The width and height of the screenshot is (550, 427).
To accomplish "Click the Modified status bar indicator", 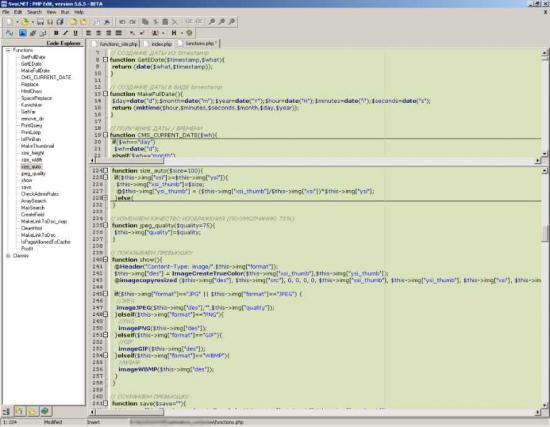I will 53,422.
